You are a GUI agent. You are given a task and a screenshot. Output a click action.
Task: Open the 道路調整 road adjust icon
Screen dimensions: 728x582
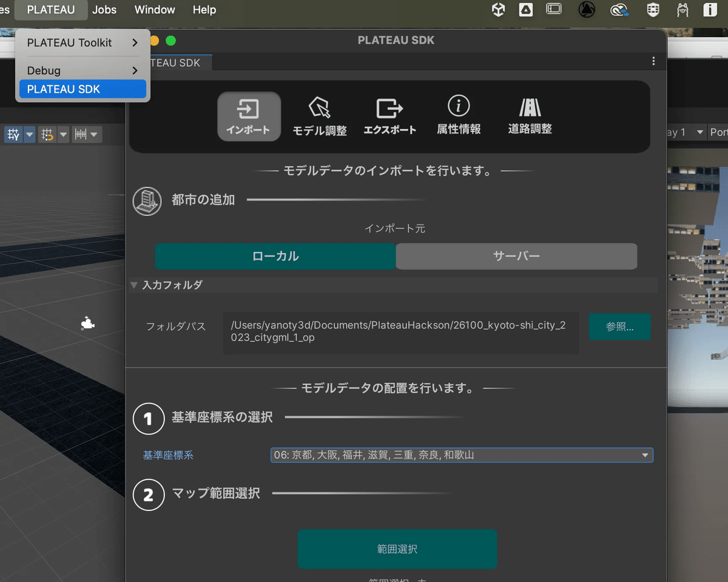530,115
